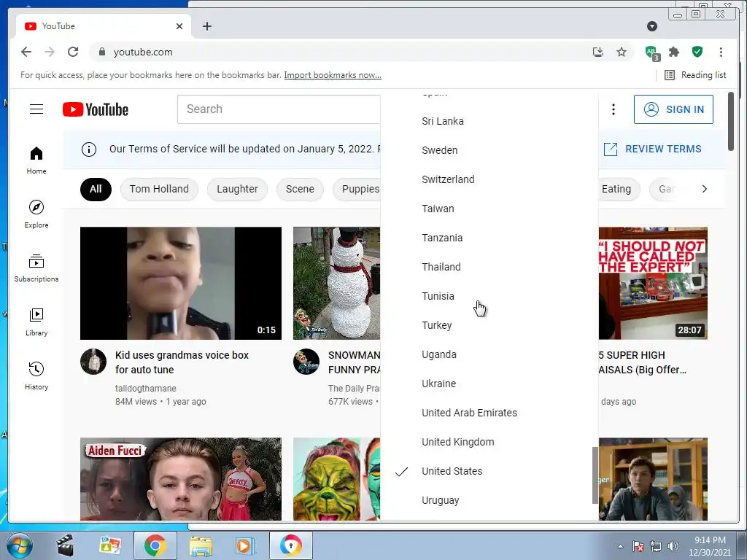Click the address bar URL
The image size is (747, 560).
click(x=143, y=52)
